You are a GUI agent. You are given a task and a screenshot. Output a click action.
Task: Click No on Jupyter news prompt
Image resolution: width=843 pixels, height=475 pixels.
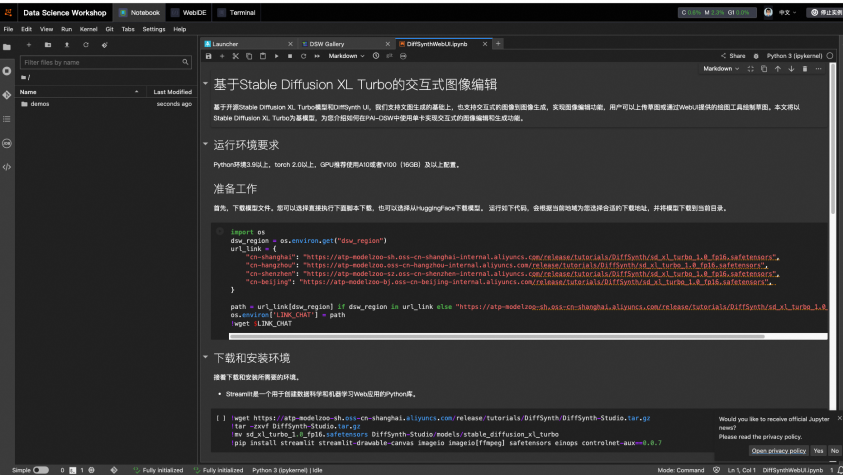[x=834, y=451]
